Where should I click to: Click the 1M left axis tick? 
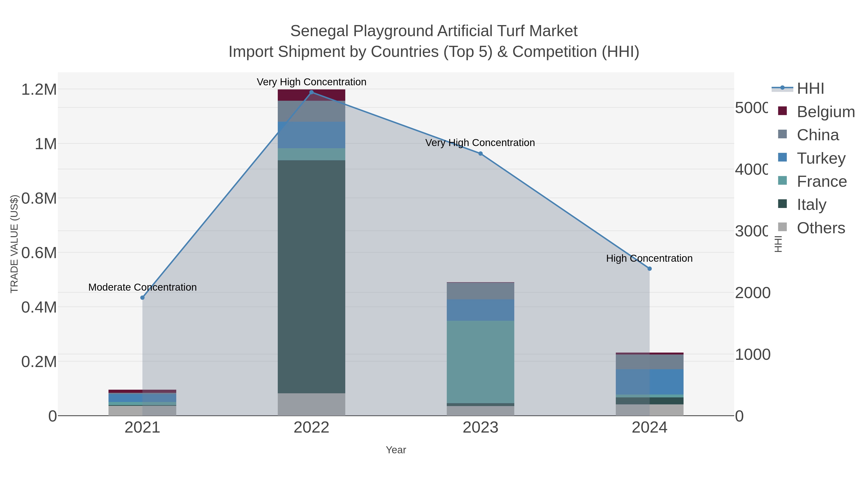pos(46,144)
